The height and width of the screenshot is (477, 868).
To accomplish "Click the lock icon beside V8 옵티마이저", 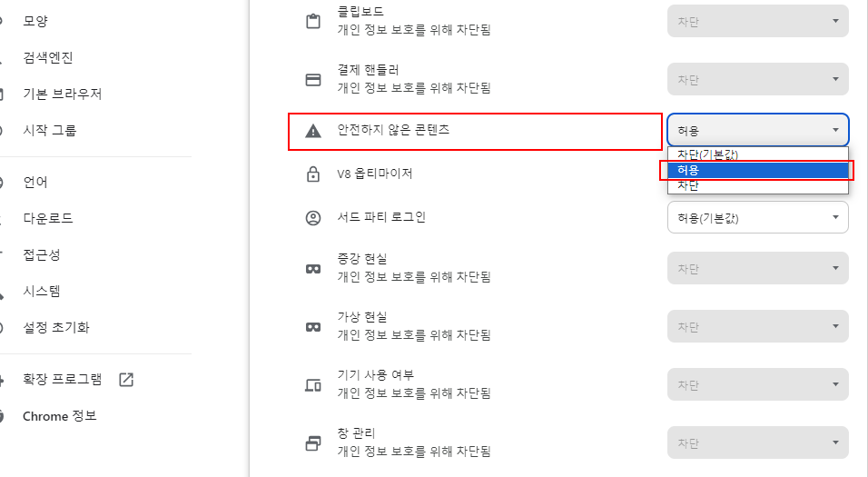I will (313, 174).
